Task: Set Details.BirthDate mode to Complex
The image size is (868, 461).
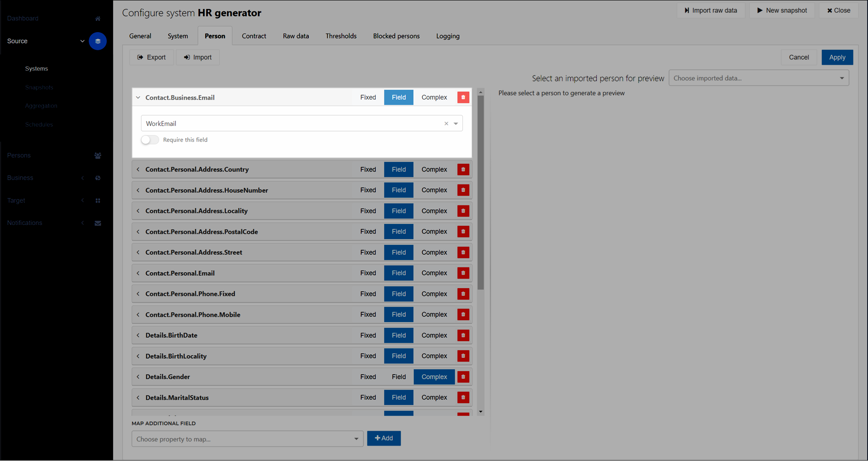Action: pos(434,335)
